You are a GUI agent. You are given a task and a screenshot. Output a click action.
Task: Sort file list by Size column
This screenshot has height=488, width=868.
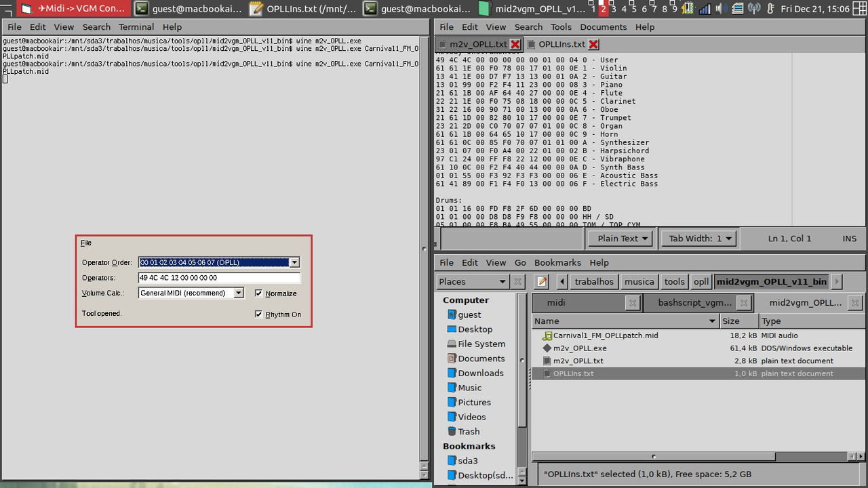(x=739, y=321)
